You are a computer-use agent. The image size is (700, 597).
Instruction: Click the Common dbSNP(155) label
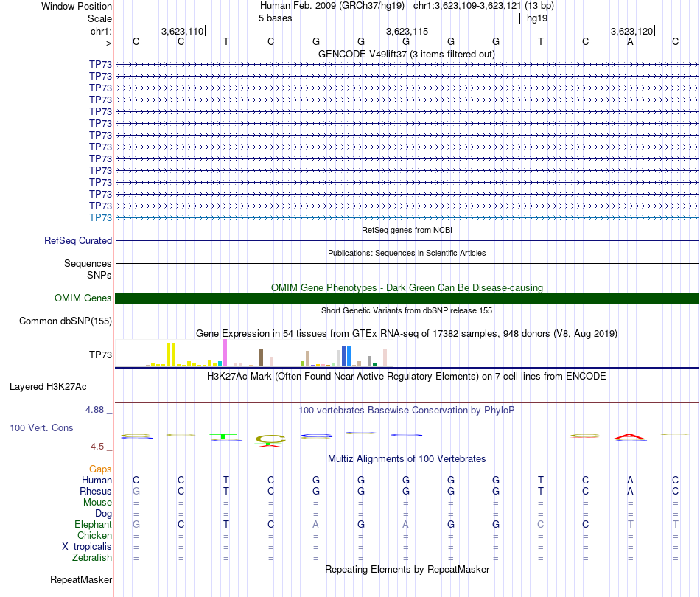click(66, 321)
